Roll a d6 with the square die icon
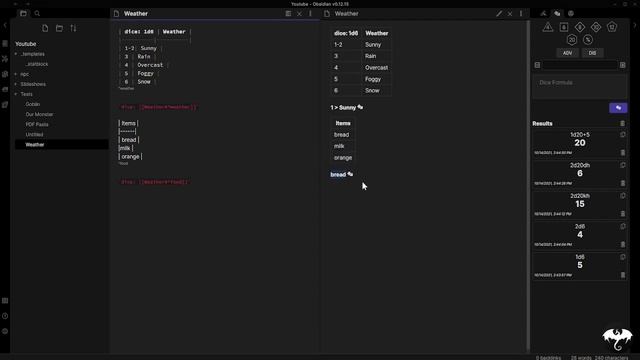 coord(564,27)
